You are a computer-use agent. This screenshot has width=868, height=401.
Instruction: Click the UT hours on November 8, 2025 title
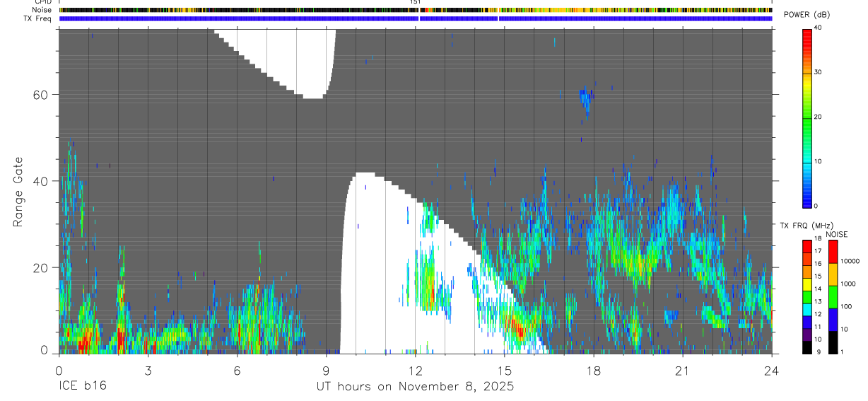coord(415,388)
